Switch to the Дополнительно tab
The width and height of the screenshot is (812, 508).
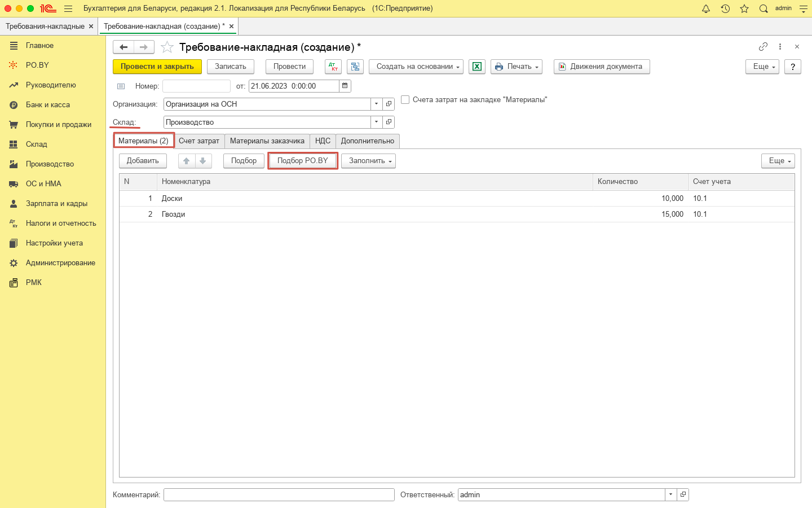(368, 141)
